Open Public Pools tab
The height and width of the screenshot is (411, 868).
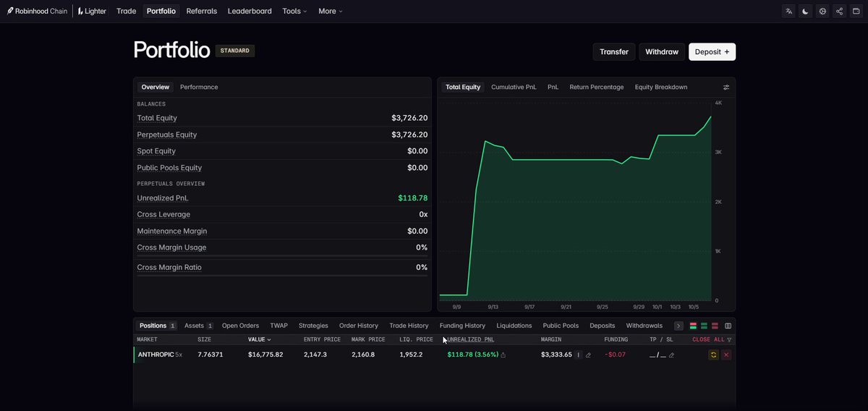(561, 326)
